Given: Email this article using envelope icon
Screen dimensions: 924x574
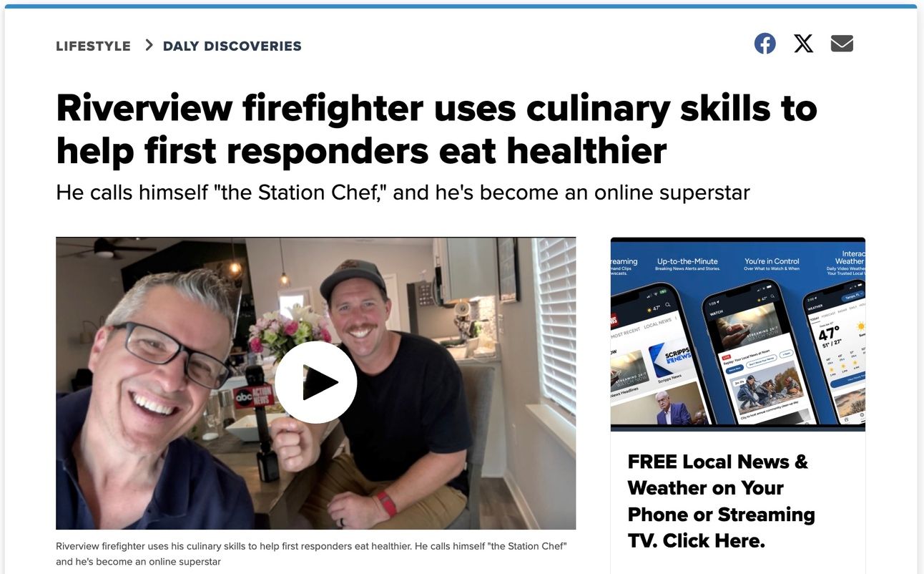Looking at the screenshot, I should point(842,44).
